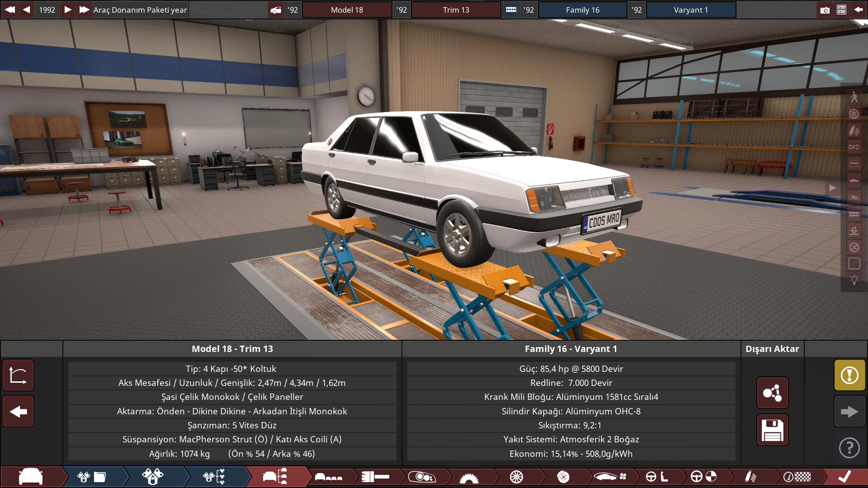The image size is (868, 488).
Task: Rewind year to the start with the double-left arrow
Action: pos(9,9)
